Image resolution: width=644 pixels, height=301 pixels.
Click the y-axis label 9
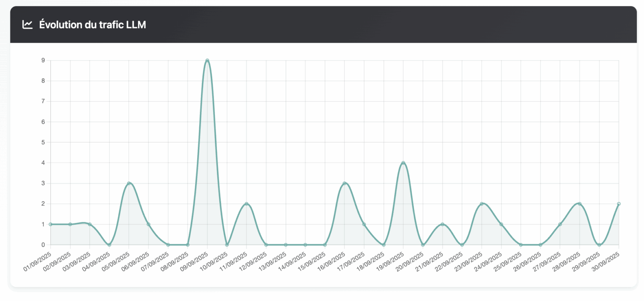tap(43, 60)
